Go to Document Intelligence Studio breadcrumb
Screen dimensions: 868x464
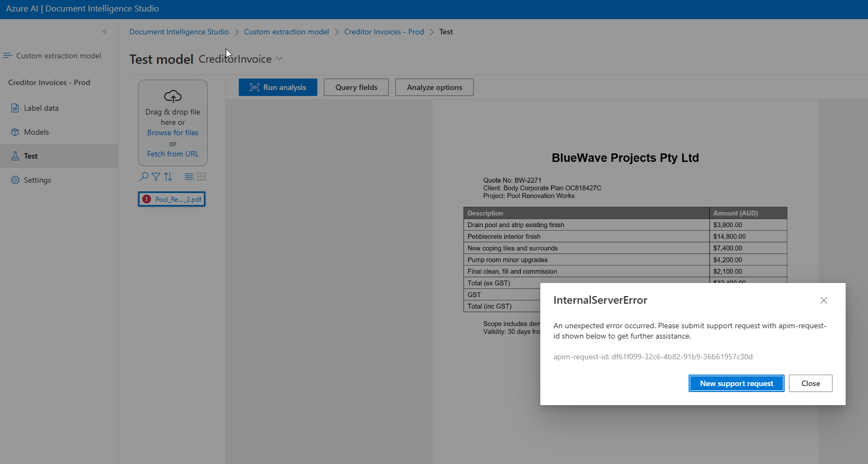click(179, 32)
